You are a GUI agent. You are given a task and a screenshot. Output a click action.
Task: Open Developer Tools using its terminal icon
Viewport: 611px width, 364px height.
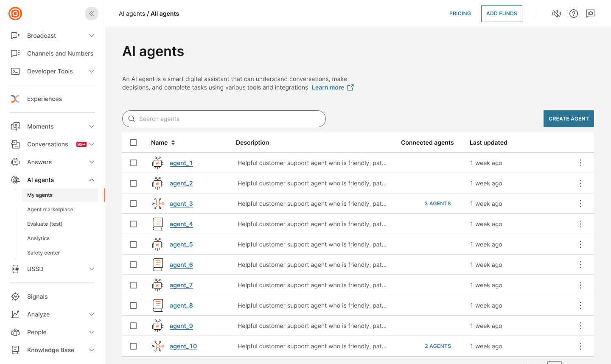click(x=15, y=71)
